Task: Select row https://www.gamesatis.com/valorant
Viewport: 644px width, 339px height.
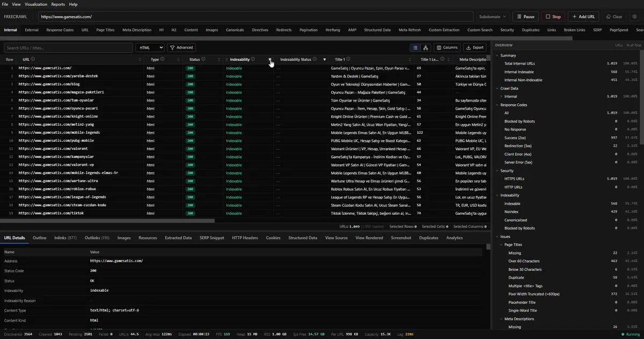Action: point(245,148)
